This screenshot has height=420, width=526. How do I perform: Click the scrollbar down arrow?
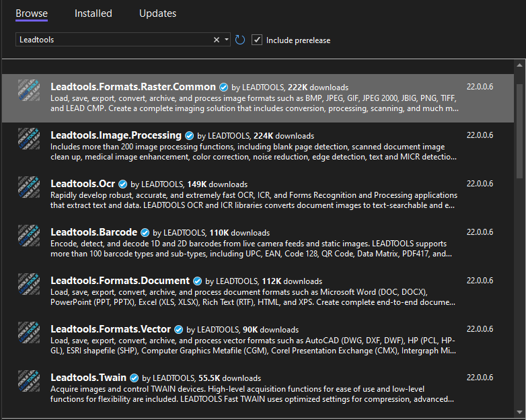(x=520, y=413)
